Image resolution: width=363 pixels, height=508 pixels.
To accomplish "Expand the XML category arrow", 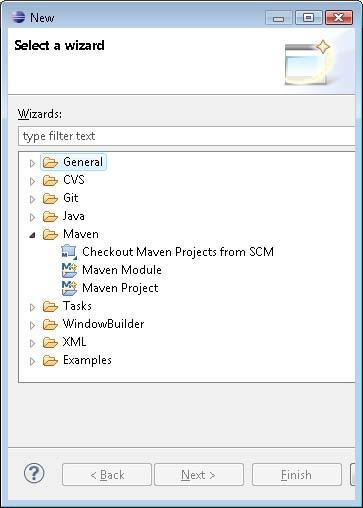I will pyautogui.click(x=32, y=343).
